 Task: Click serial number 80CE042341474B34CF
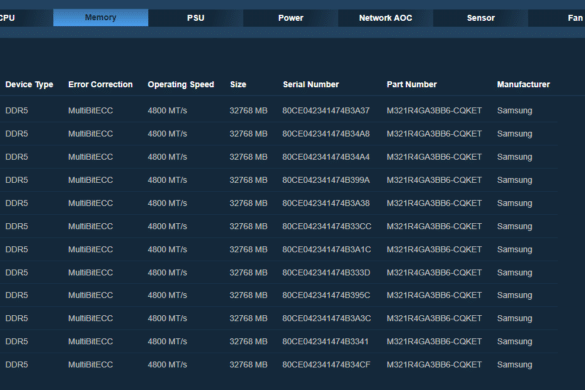326,365
